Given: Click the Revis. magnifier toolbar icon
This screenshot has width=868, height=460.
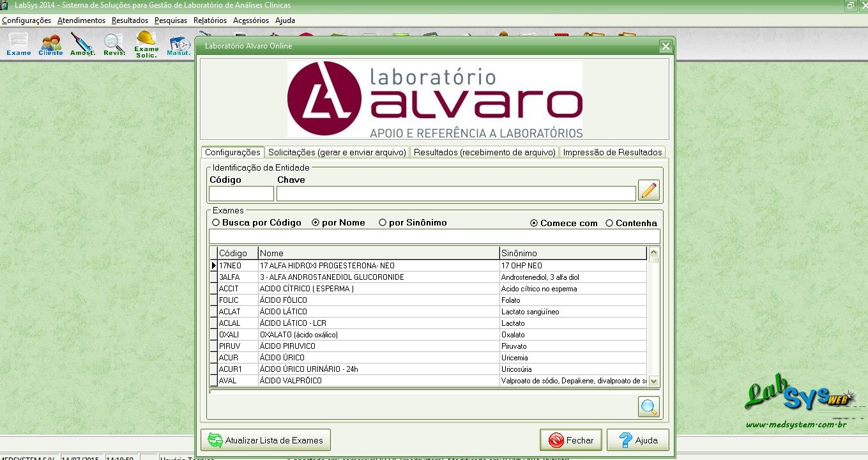Looking at the screenshot, I should coord(114,44).
